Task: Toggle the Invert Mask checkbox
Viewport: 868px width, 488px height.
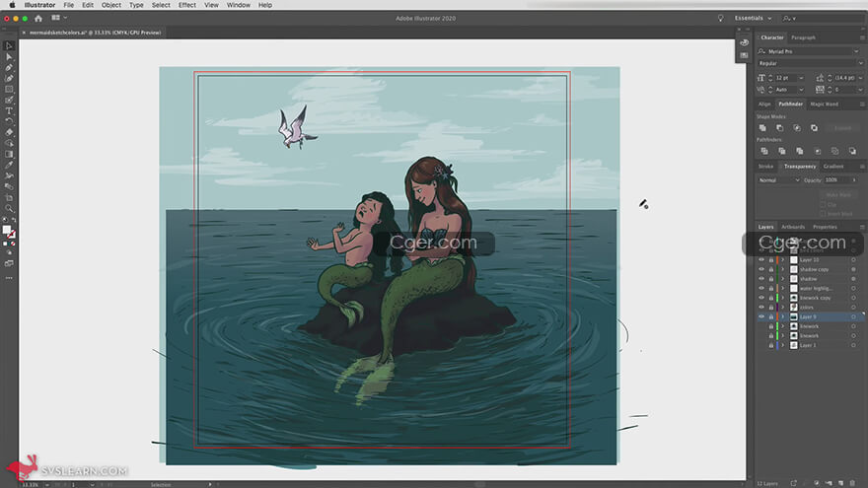Action: (823, 214)
